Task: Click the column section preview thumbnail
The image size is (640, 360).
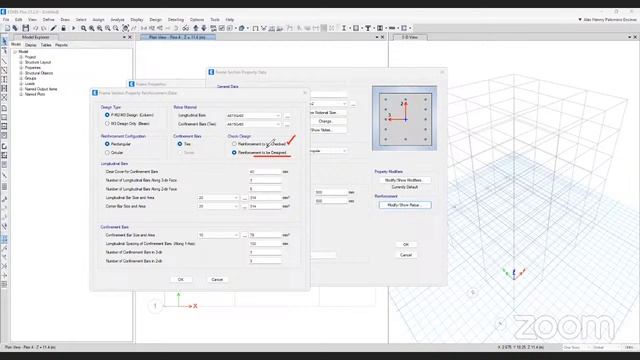Action: [404, 118]
